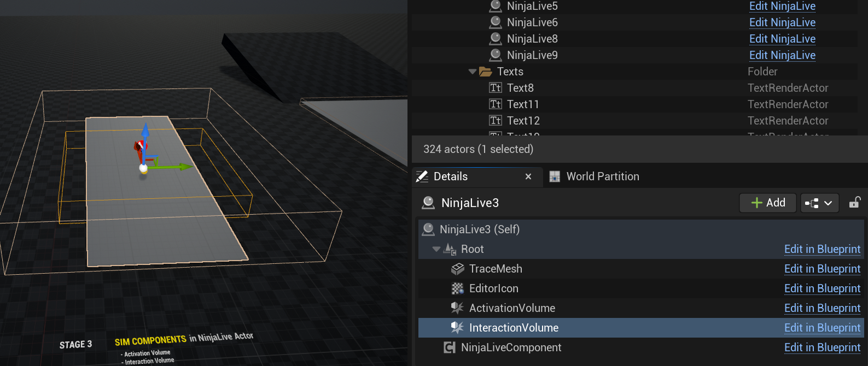Open Edit in Blueprint for NinjaLiveComponent

(x=822, y=347)
